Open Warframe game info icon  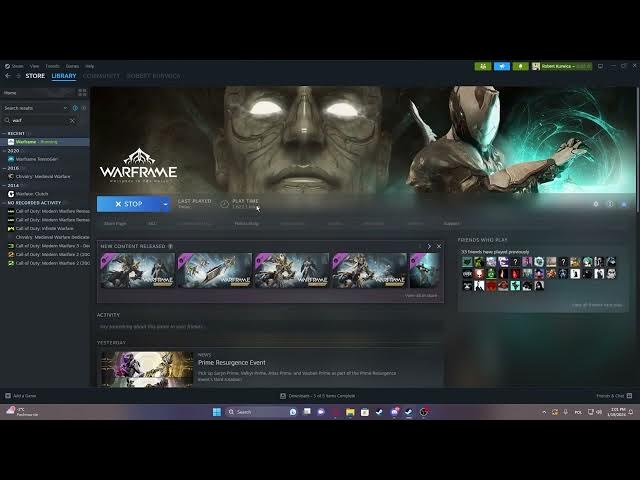tap(610, 204)
